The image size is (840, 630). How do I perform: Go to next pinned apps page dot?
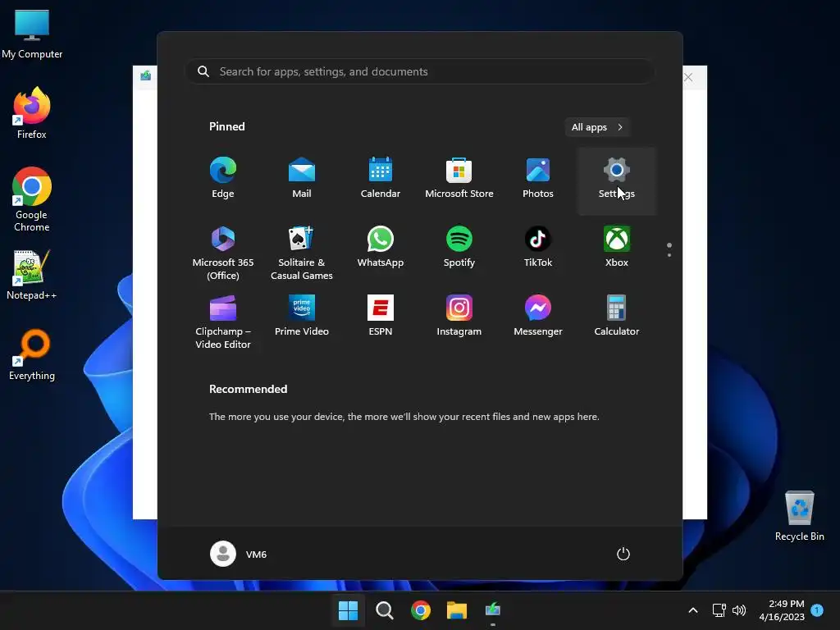point(669,255)
